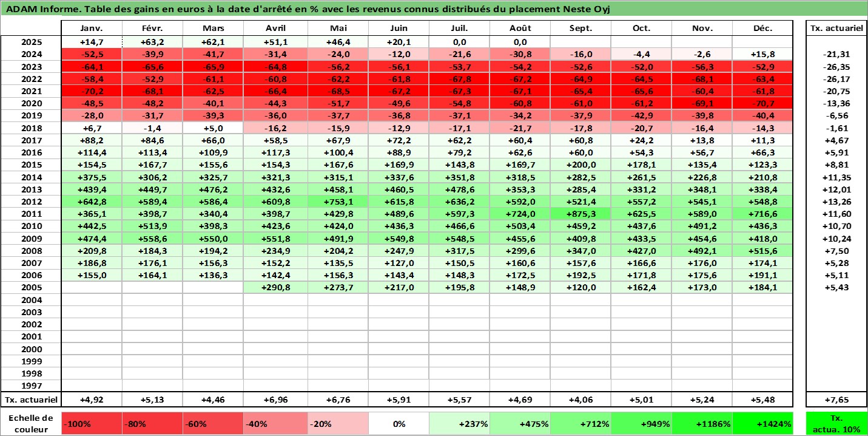
Task: Select the 2025 year row label
Action: tap(31, 42)
